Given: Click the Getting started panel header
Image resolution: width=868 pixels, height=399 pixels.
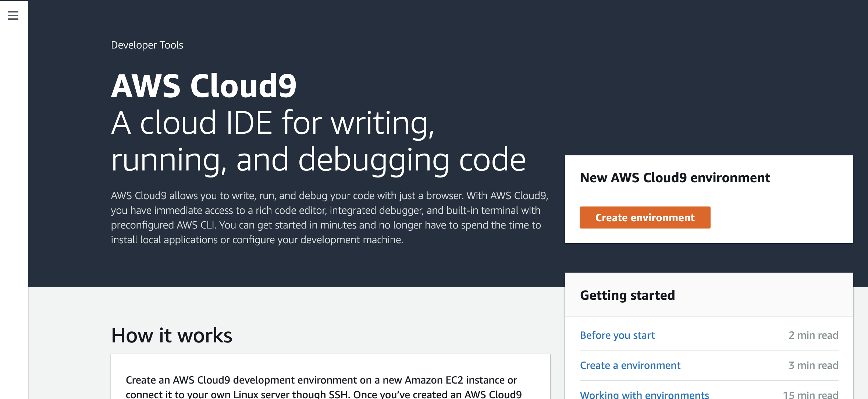Looking at the screenshot, I should [627, 295].
